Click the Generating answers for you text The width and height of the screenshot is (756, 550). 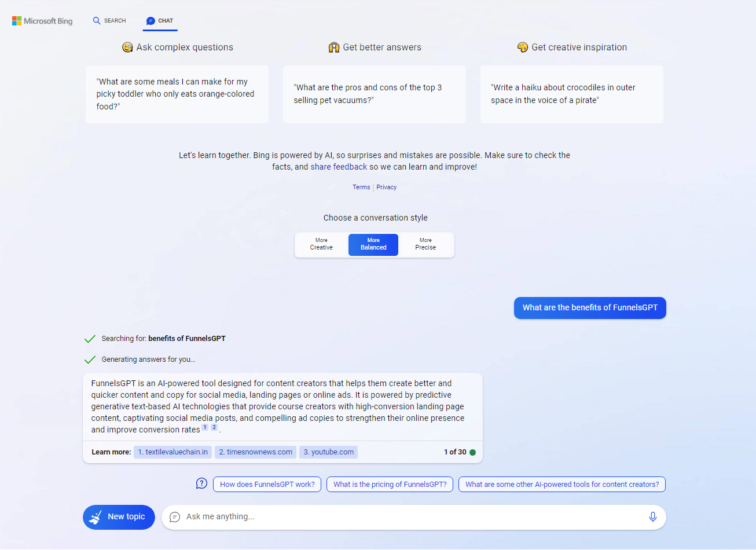point(148,360)
